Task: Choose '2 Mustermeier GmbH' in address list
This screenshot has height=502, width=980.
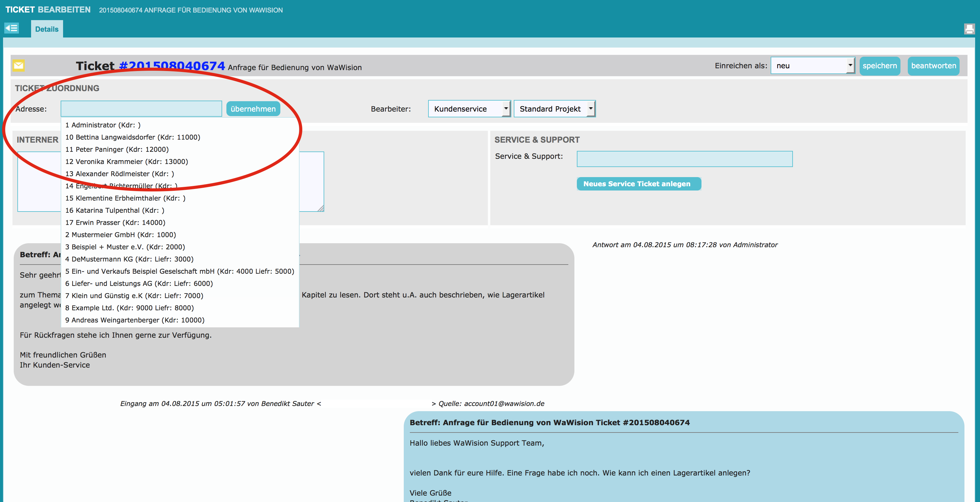Action: click(x=120, y=234)
